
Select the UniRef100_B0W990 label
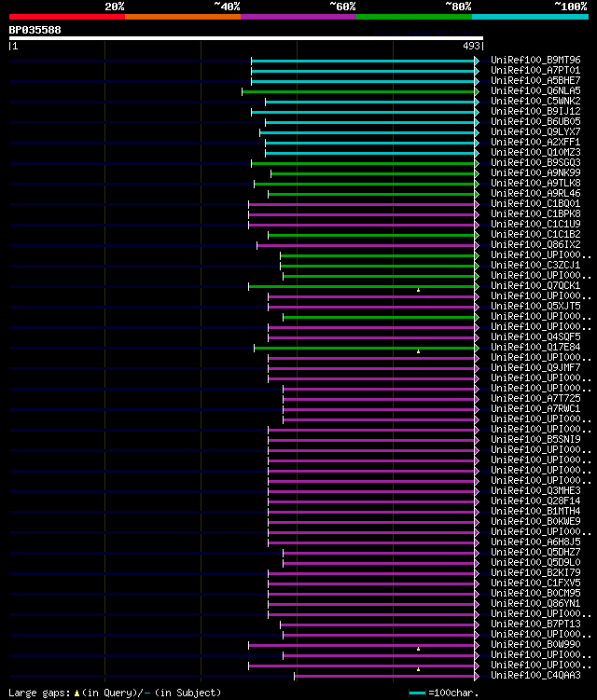point(535,646)
